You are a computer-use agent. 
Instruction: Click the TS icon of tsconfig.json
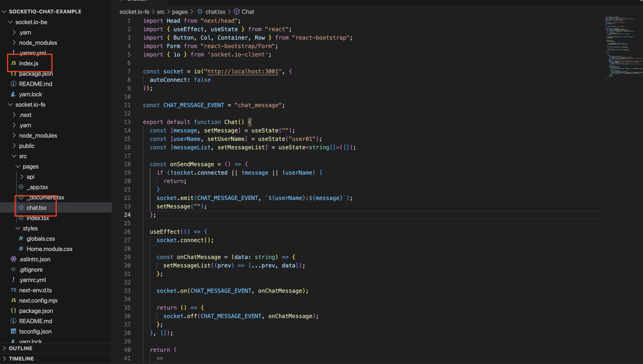point(14,331)
